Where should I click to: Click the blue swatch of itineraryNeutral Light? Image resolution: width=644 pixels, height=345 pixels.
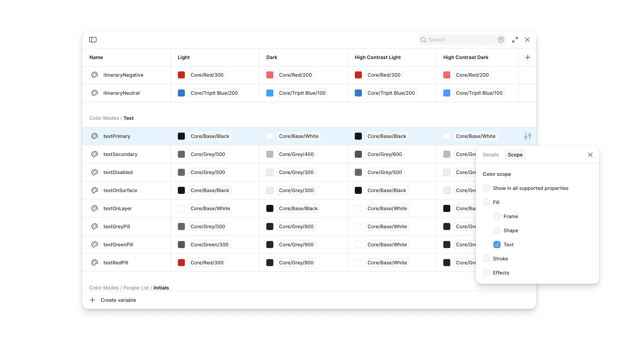[181, 93]
